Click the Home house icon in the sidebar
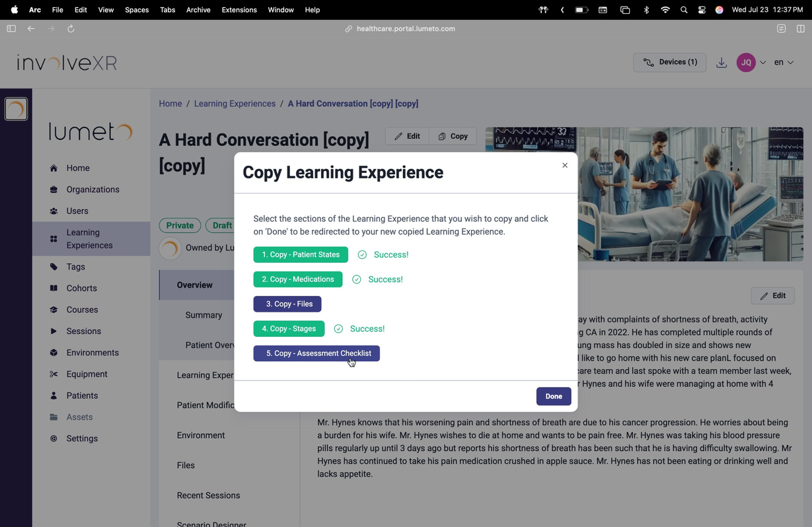812x527 pixels. 54,168
